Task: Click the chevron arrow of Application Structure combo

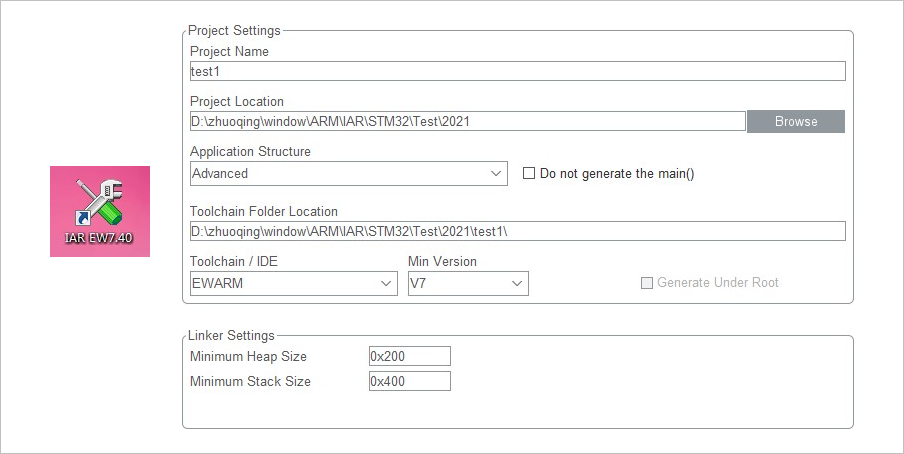Action: coord(496,174)
